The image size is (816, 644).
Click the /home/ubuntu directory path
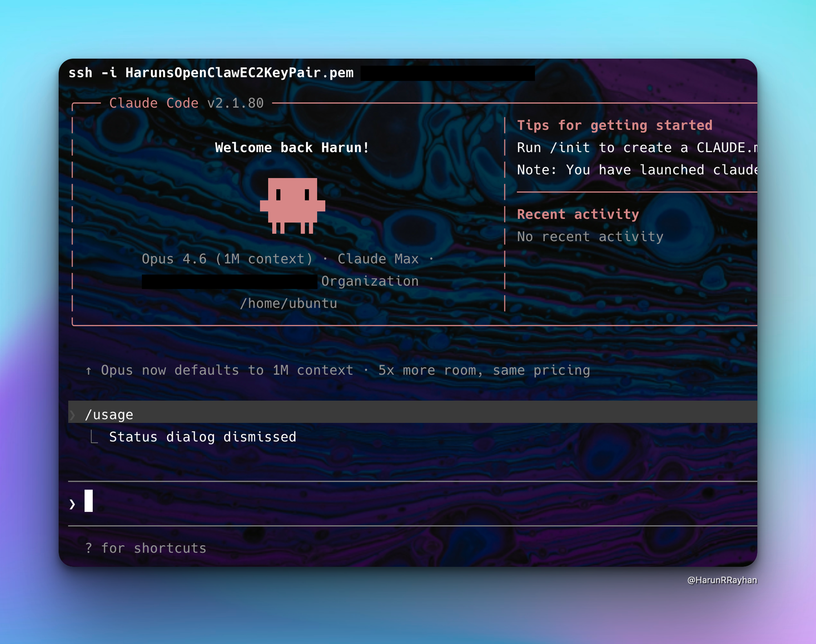[288, 303]
